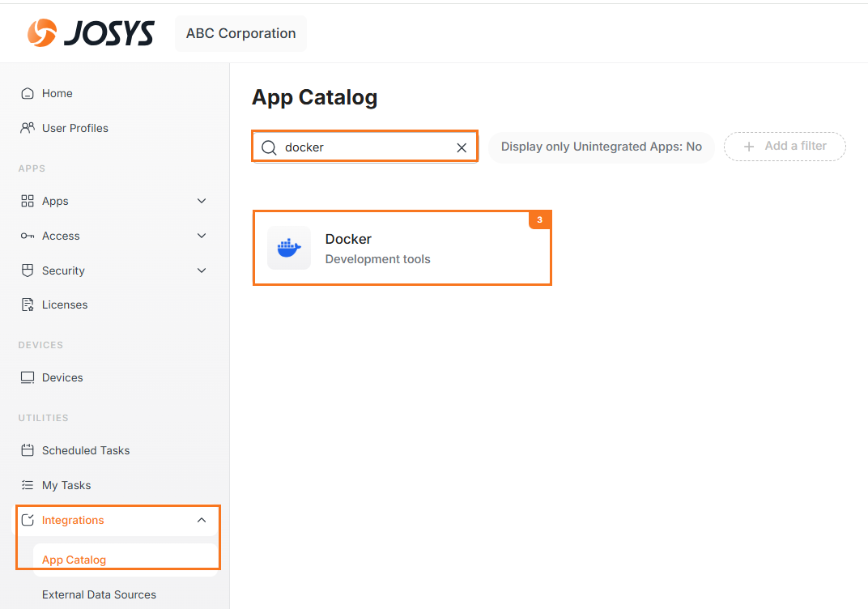Click the My Tasks checklist icon

[x=28, y=485]
